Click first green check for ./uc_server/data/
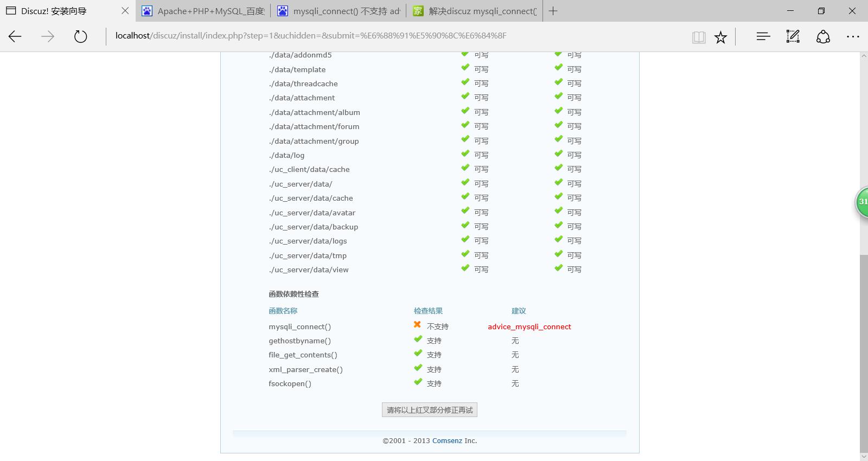 [465, 182]
